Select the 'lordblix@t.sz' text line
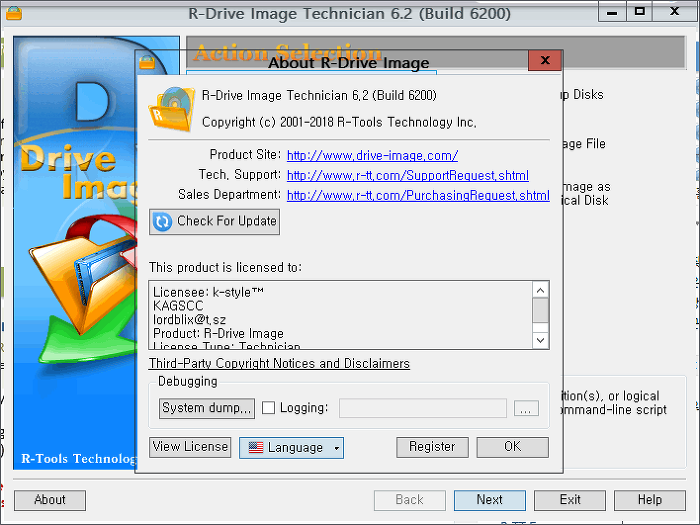 (x=189, y=320)
